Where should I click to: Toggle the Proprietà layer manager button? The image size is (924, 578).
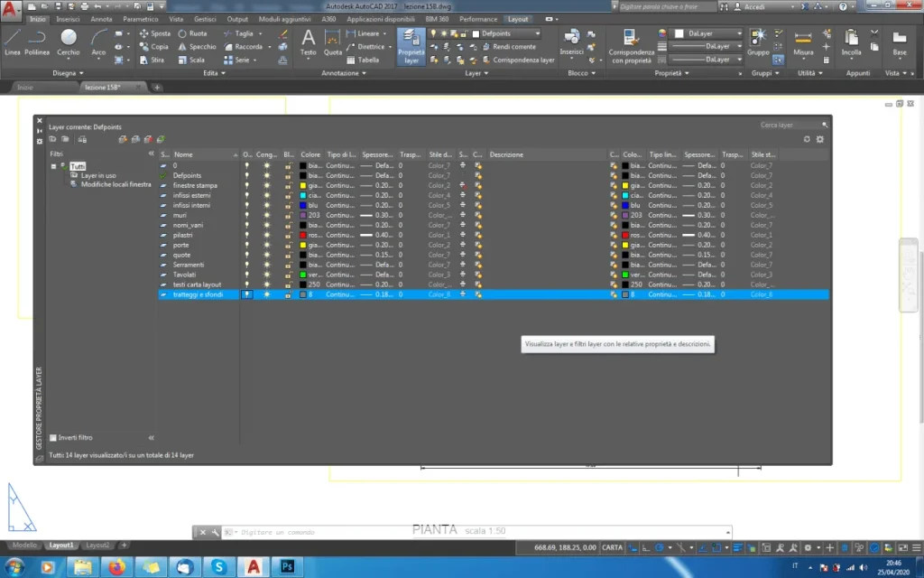411,46
